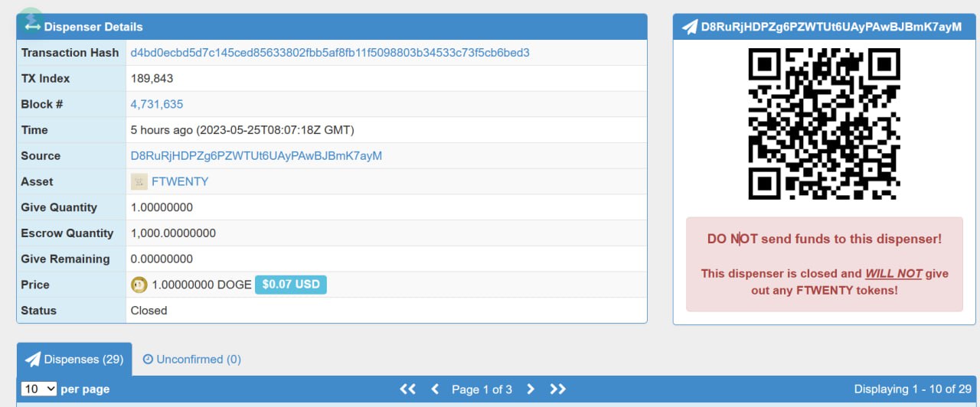Screen dimensions: 980x407
Task: Click the clock icon in Unconfirmed tab
Action: (148, 359)
